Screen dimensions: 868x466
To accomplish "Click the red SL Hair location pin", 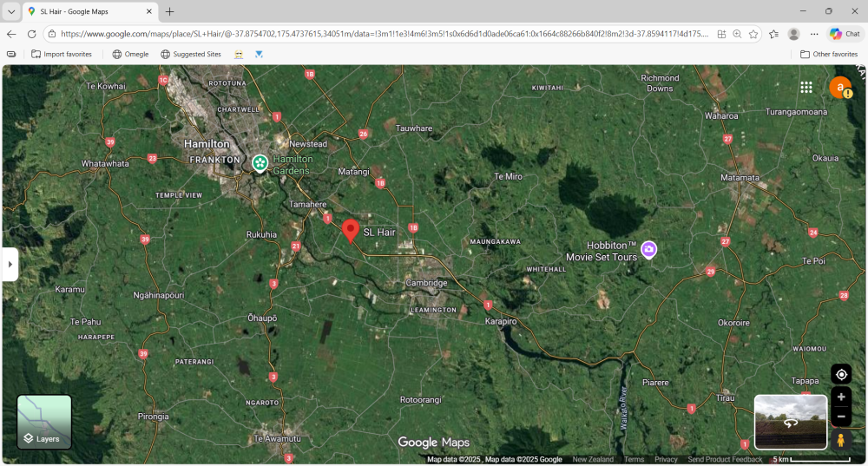I will pos(351,230).
